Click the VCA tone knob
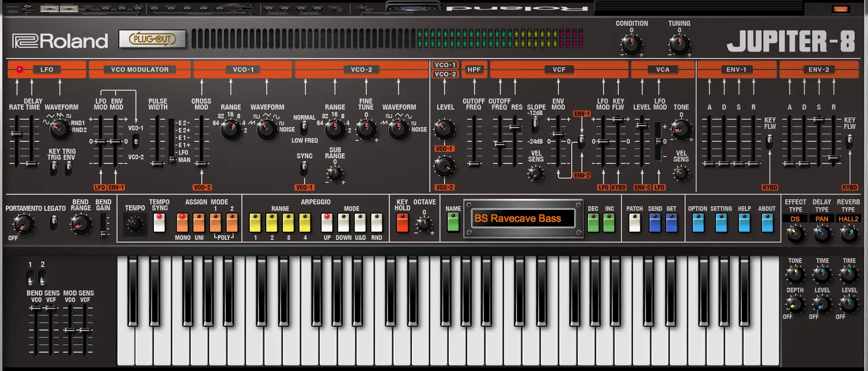Screen dimensions: 868x371 click(x=681, y=129)
